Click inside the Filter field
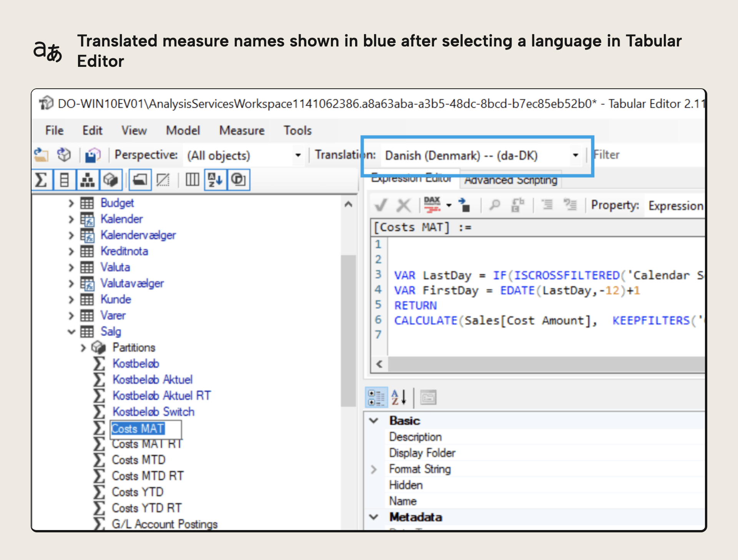 tap(650, 155)
